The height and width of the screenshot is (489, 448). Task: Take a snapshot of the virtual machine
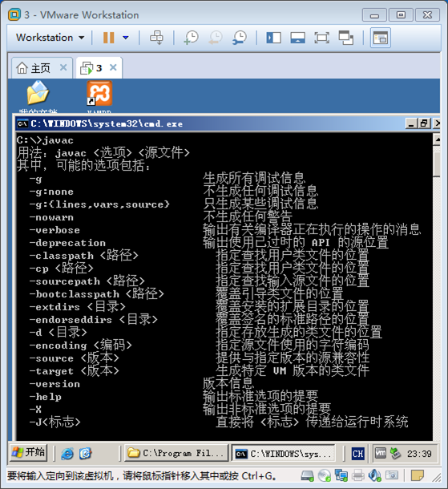[191, 38]
